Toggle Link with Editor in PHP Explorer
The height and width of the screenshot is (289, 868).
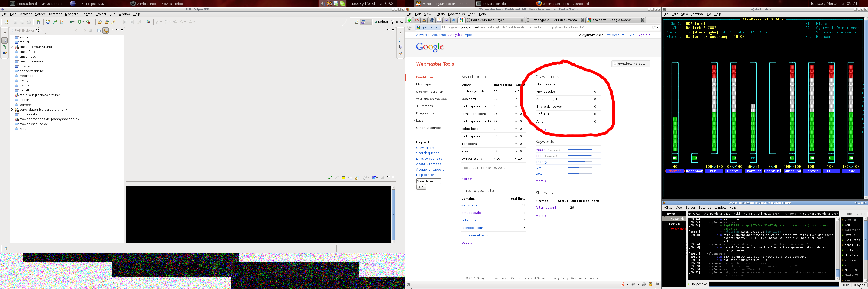click(x=106, y=31)
